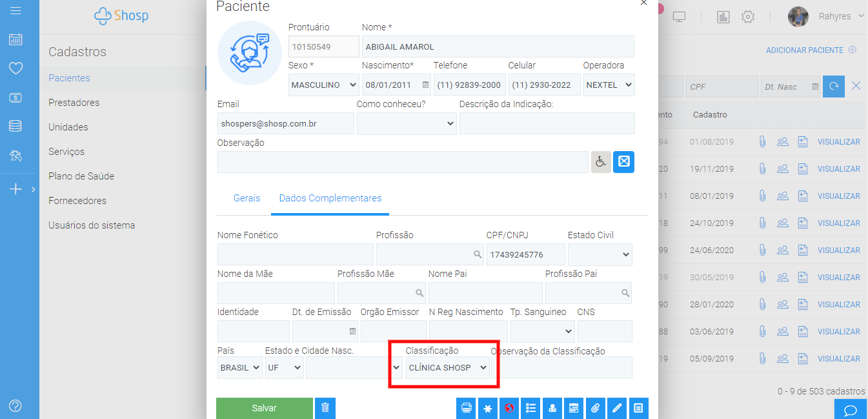
Task: Click the pencil edit icon
Action: [617, 408]
